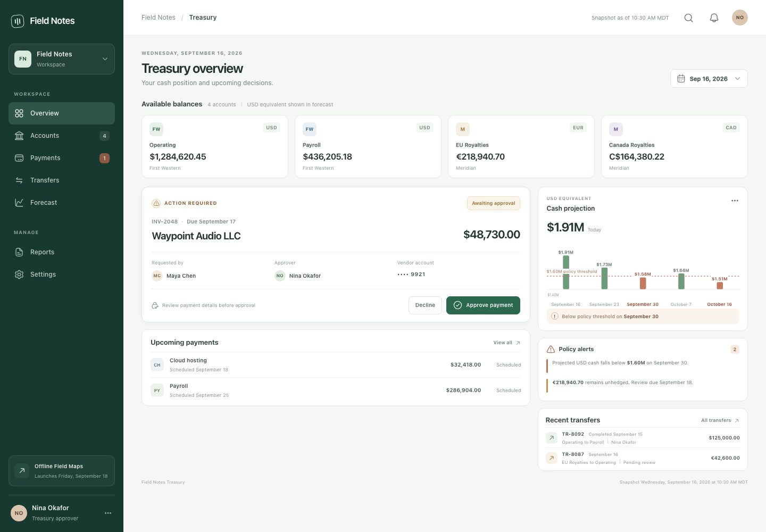Click the TR-8087 transfer arrow icon

point(552,458)
